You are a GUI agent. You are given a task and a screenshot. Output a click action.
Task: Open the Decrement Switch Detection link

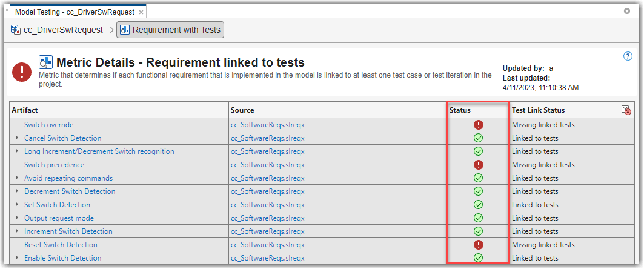coord(70,191)
